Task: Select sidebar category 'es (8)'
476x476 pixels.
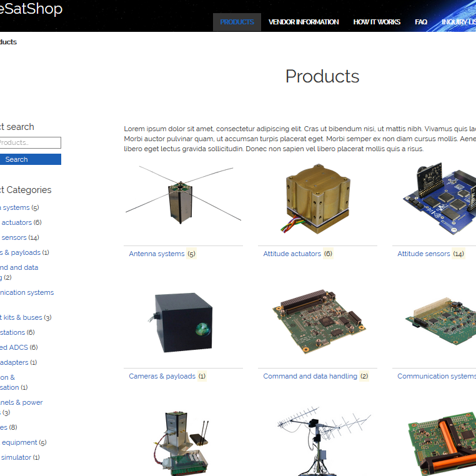Action: tap(9, 427)
